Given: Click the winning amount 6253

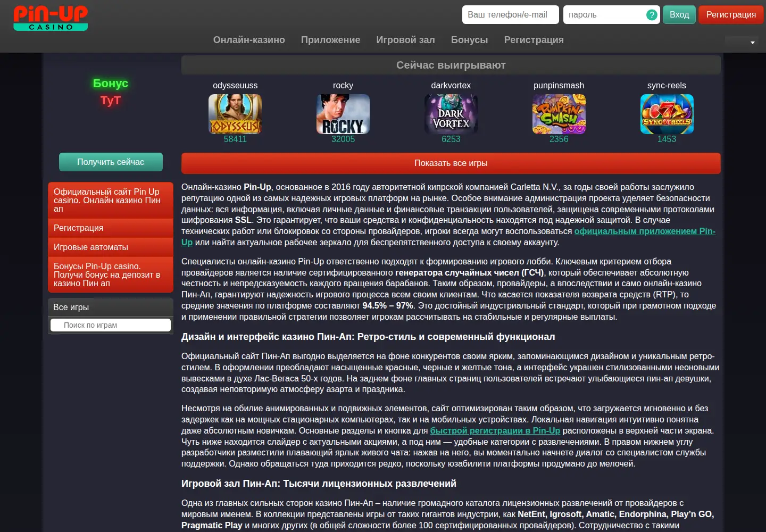Looking at the screenshot, I should click(451, 139).
